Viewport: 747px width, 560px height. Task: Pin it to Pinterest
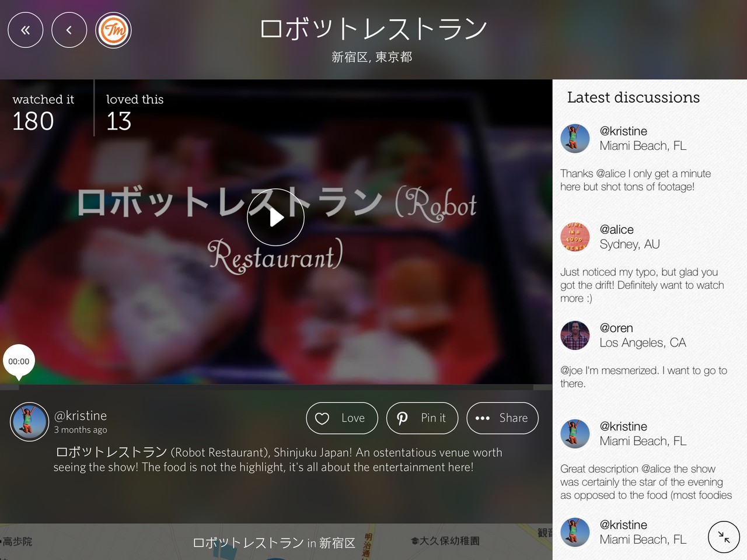[422, 418]
